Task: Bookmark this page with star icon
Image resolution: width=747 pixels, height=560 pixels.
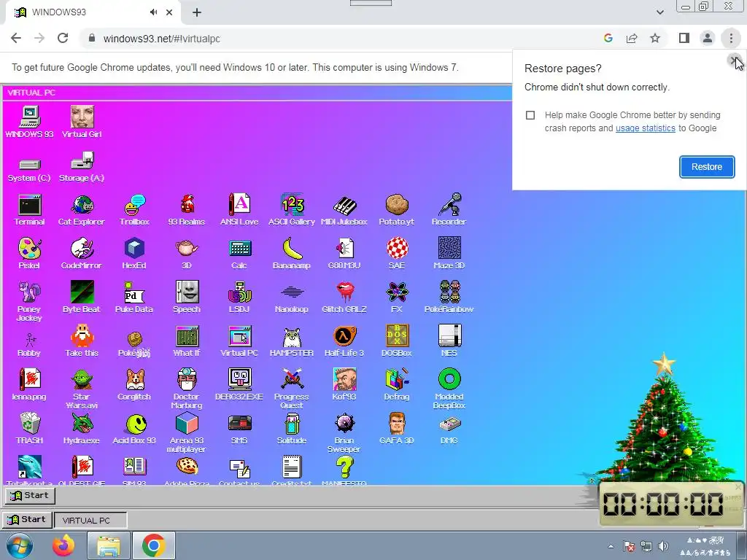Action: click(x=655, y=38)
